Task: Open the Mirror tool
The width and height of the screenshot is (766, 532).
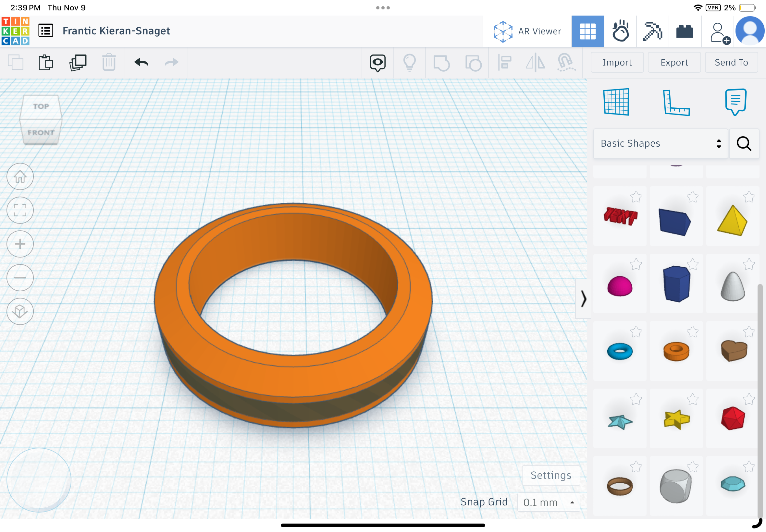Action: [x=535, y=62]
